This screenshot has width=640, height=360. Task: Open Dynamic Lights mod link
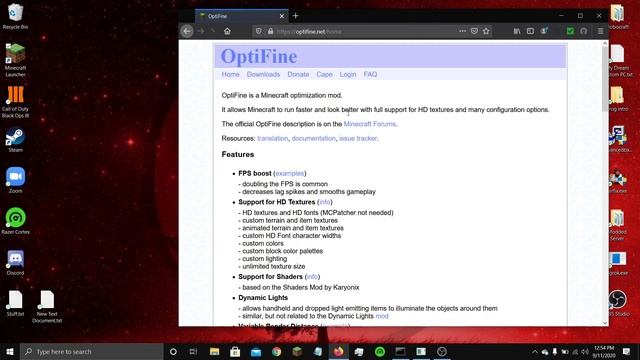click(x=382, y=316)
